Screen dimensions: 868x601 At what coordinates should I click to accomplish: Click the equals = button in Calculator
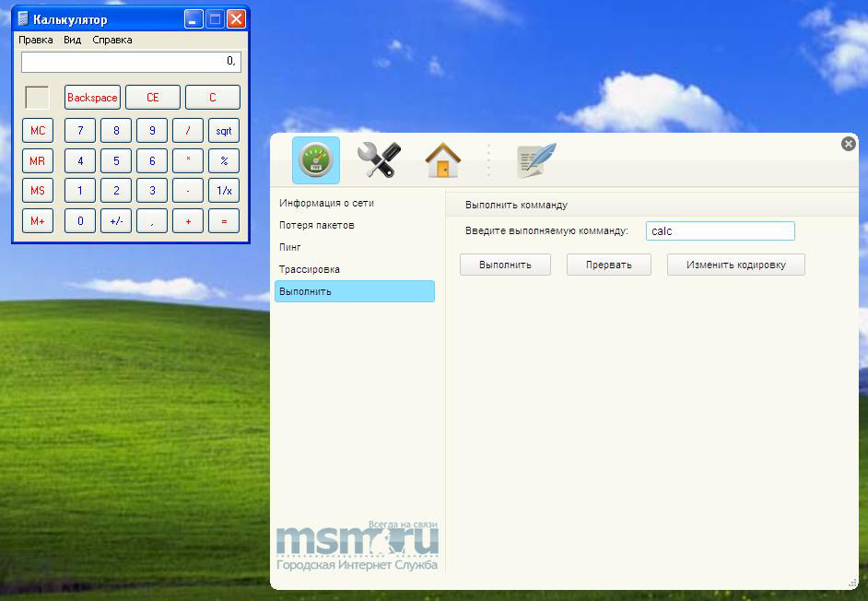click(x=224, y=220)
